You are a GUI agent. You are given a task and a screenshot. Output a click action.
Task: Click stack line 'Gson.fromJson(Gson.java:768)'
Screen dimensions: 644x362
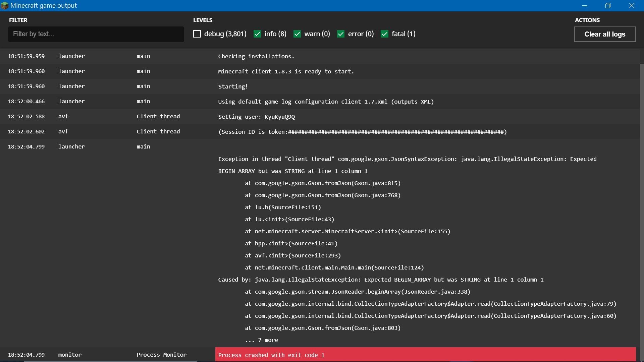tap(323, 195)
